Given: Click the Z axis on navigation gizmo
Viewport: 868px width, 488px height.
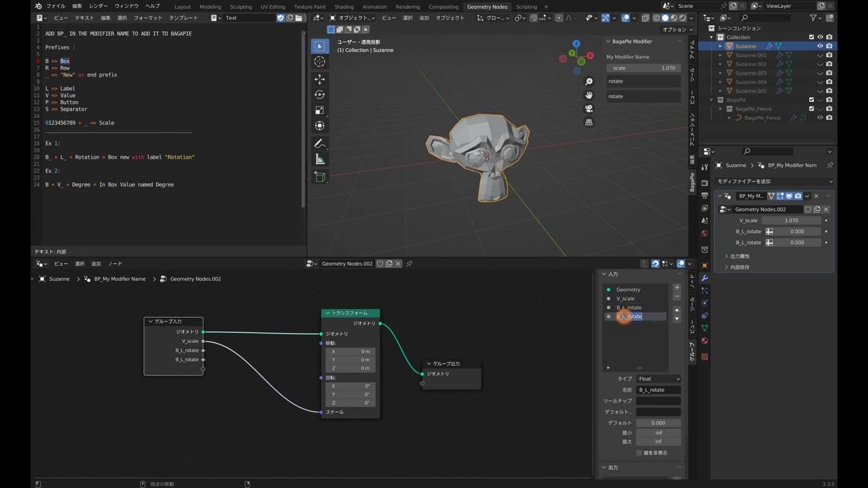Looking at the screenshot, I should [x=577, y=44].
